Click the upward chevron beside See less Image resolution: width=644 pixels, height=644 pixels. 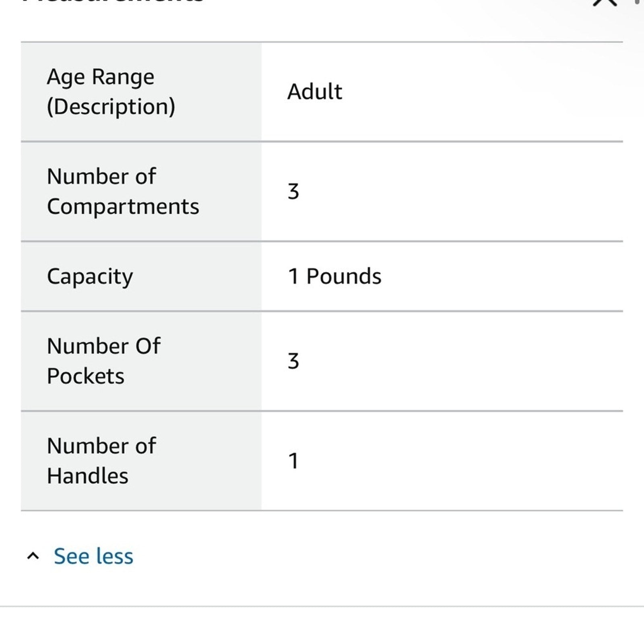[x=33, y=556]
